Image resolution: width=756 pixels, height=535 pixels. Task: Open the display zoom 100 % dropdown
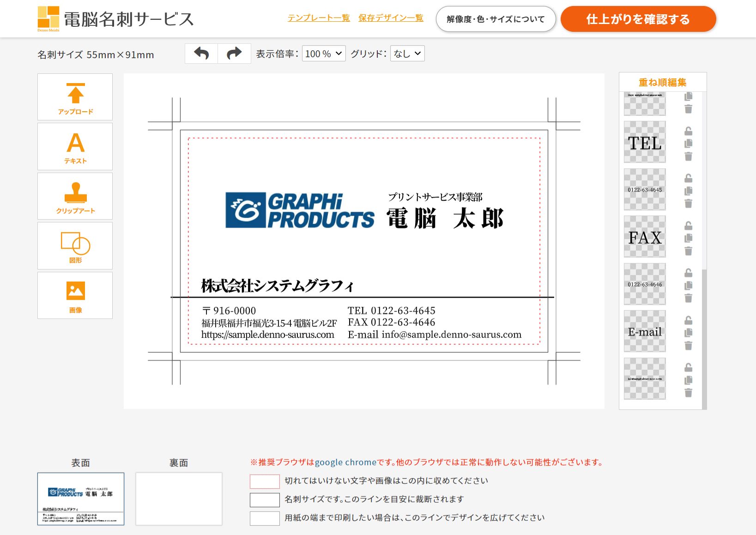click(x=324, y=54)
